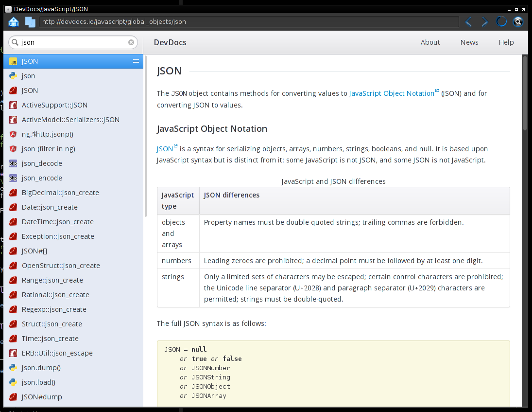Screen dimensions: 532x412
Task: Click 'or JSONObject' line in code block
Action: (x=205, y=387)
